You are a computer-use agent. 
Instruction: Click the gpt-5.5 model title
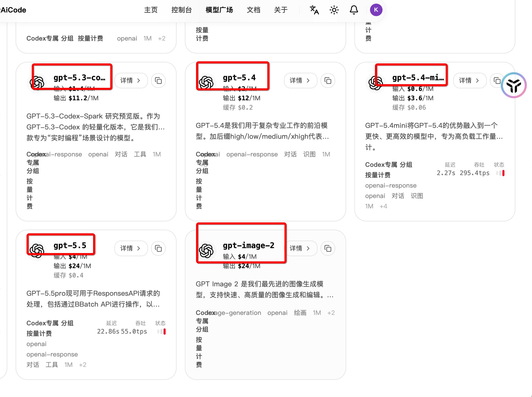coord(70,246)
